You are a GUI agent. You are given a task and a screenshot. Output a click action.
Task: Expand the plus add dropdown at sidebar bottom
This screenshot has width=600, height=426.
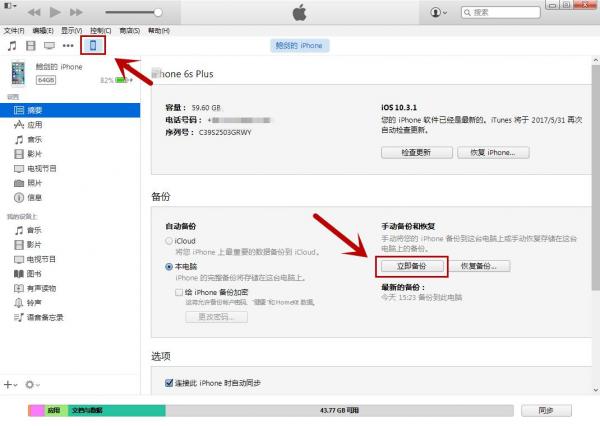(10, 384)
